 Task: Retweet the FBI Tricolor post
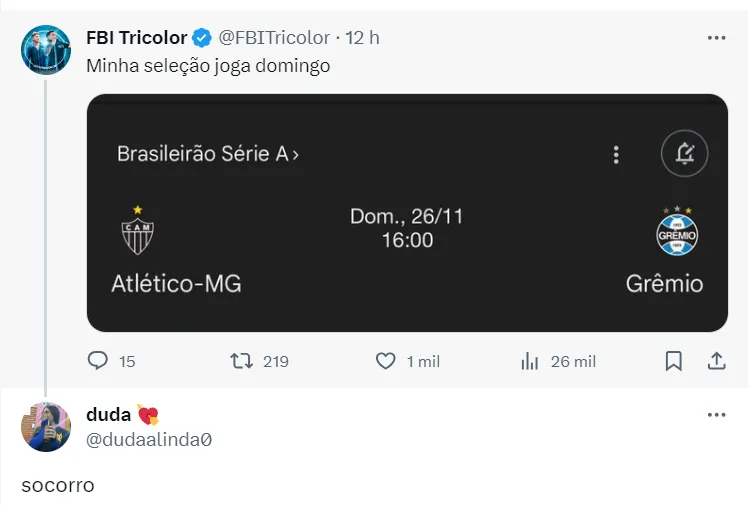coord(241,361)
